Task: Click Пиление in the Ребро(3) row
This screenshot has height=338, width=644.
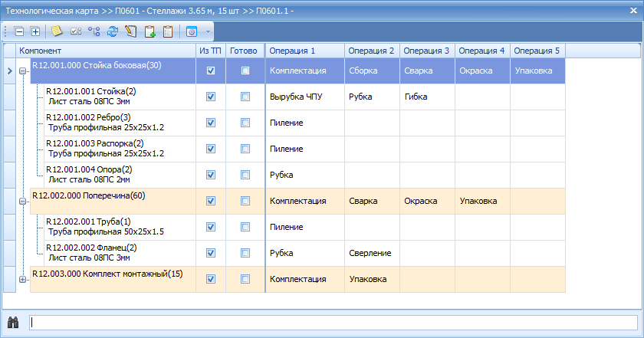Action: pyautogui.click(x=305, y=123)
